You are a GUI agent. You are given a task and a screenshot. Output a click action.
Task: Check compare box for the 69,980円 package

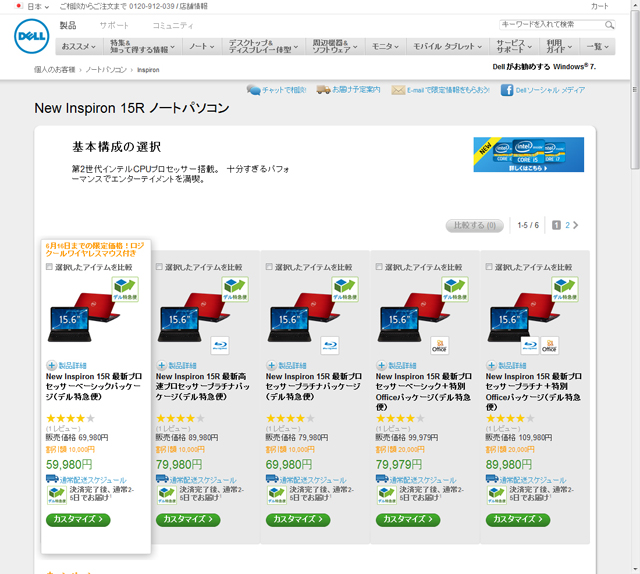coord(269,267)
